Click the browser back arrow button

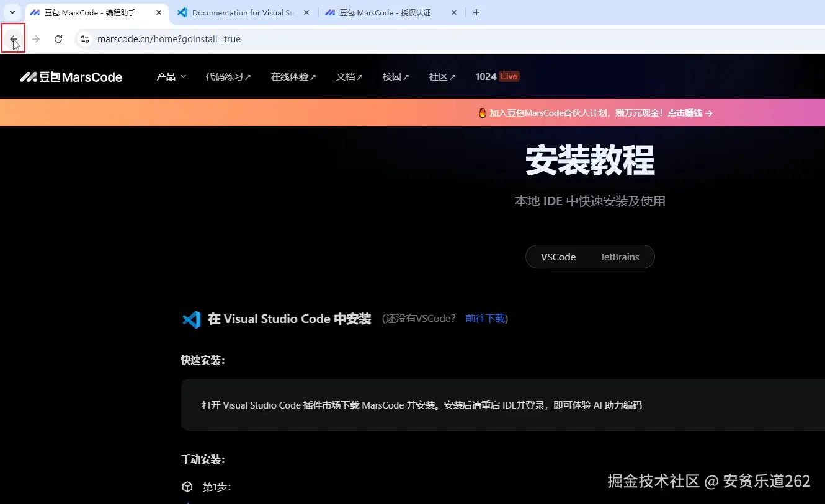coord(13,39)
